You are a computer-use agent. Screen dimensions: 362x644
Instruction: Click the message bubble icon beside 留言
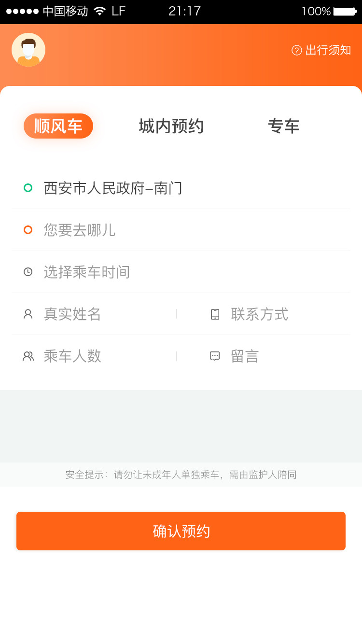(214, 356)
